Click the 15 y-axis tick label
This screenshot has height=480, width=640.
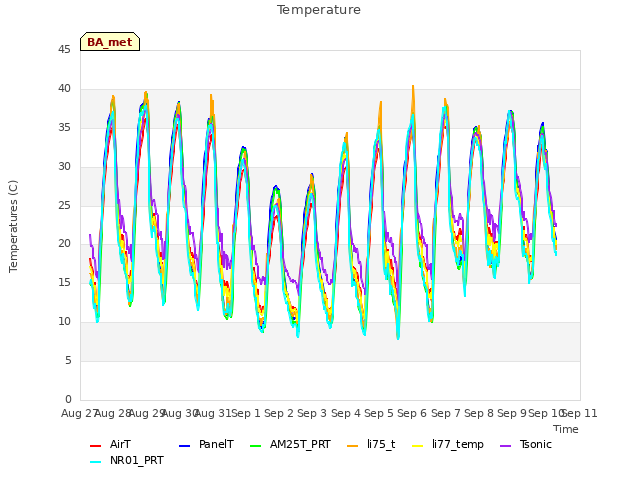pyautogui.click(x=64, y=282)
